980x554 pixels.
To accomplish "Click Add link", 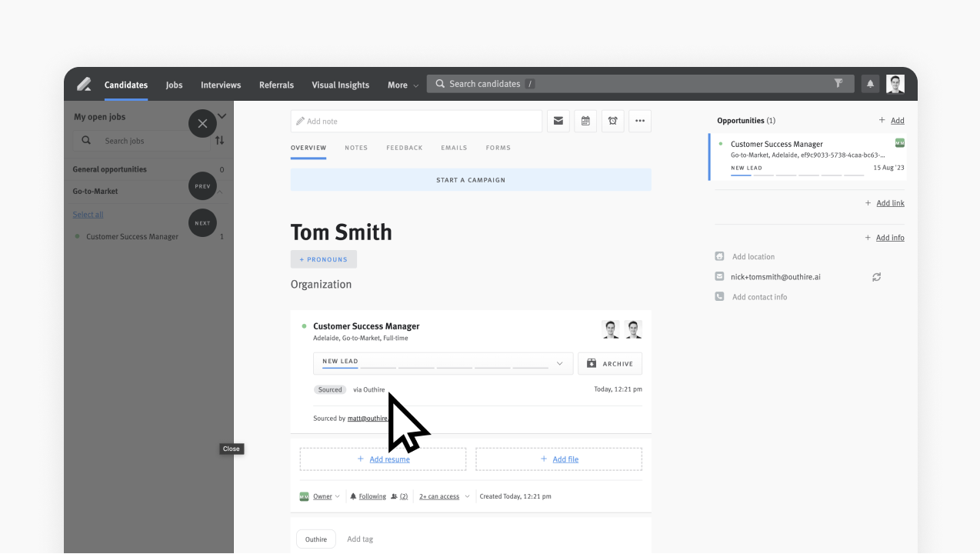I will 885,203.
